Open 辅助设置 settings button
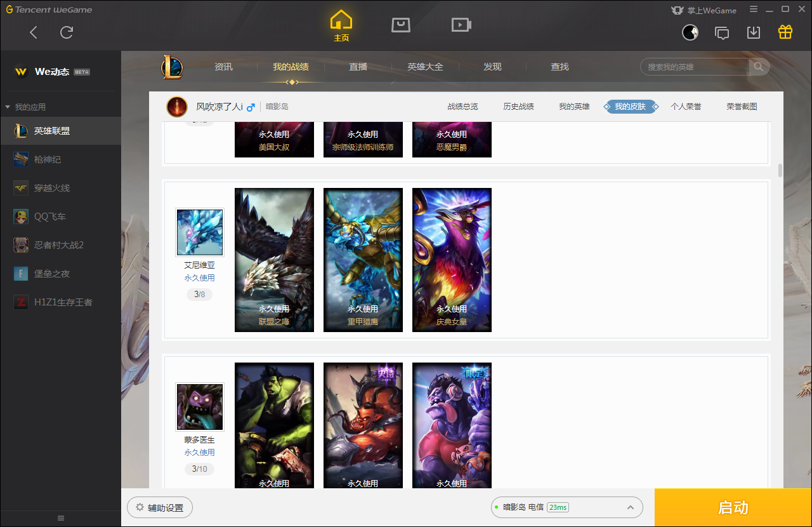This screenshot has width=812, height=527. click(x=160, y=508)
